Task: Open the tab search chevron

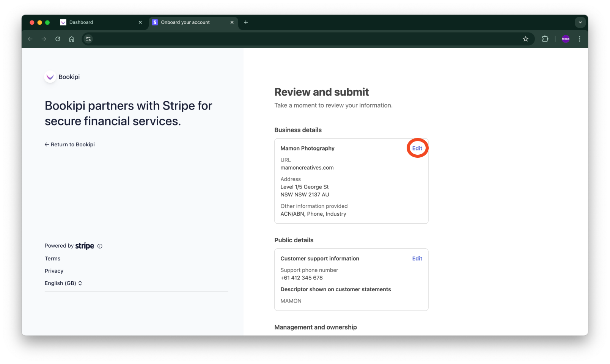Action: click(x=580, y=22)
